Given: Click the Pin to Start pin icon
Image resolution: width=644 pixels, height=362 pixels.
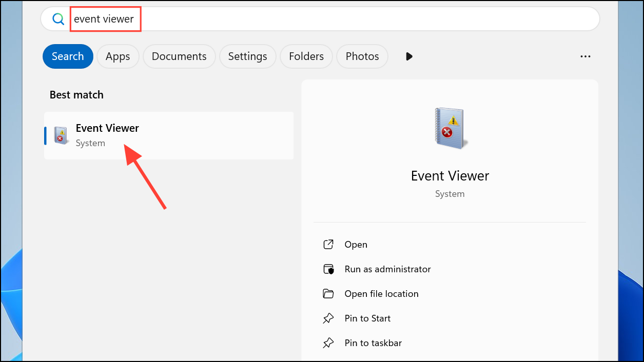Looking at the screenshot, I should click(x=328, y=318).
